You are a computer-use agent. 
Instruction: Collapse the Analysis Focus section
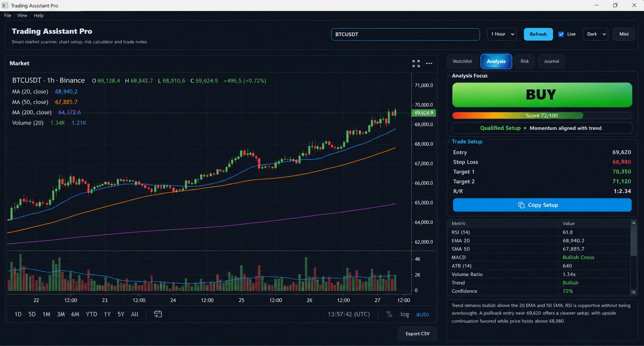click(x=449, y=76)
